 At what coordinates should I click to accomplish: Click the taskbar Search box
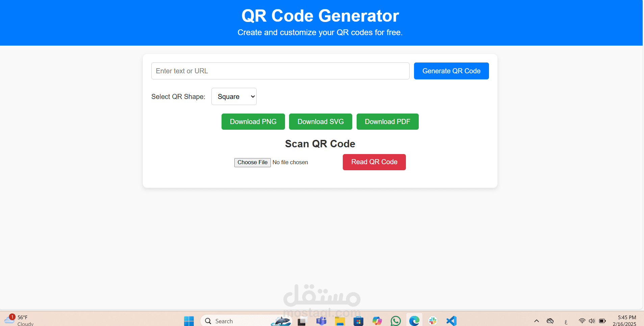tap(246, 321)
